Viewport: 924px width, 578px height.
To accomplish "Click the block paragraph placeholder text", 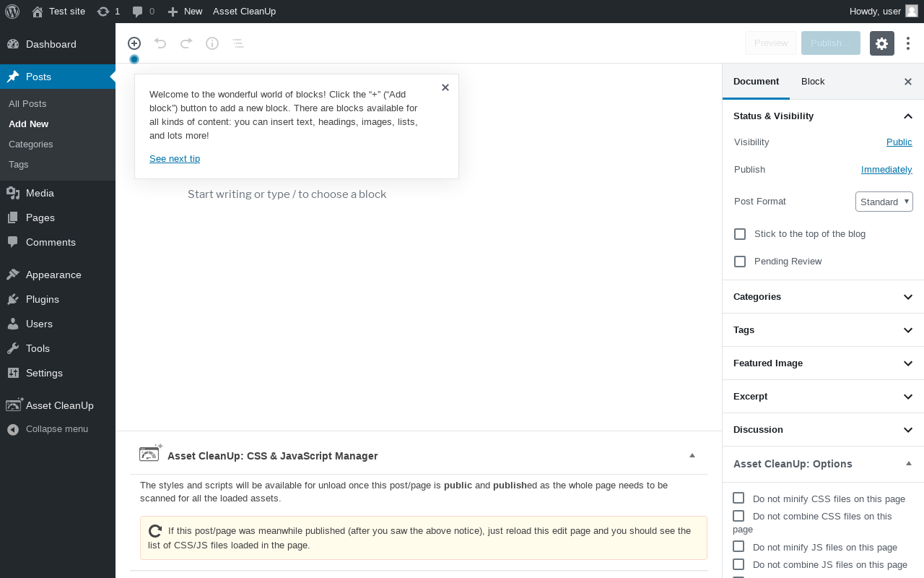I will point(287,194).
